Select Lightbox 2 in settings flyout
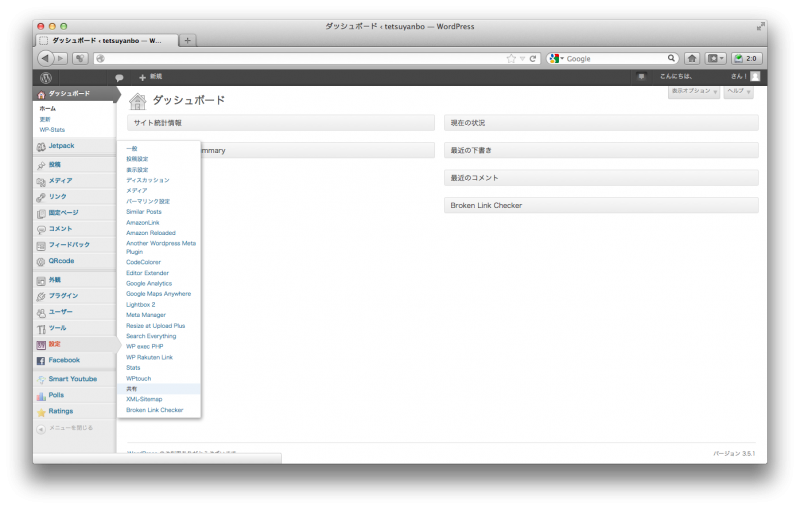800x509 pixels. pyautogui.click(x=140, y=304)
